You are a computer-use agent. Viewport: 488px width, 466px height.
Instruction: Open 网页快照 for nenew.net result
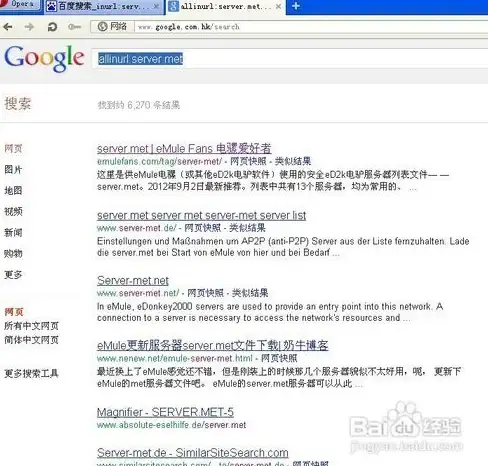279,358
